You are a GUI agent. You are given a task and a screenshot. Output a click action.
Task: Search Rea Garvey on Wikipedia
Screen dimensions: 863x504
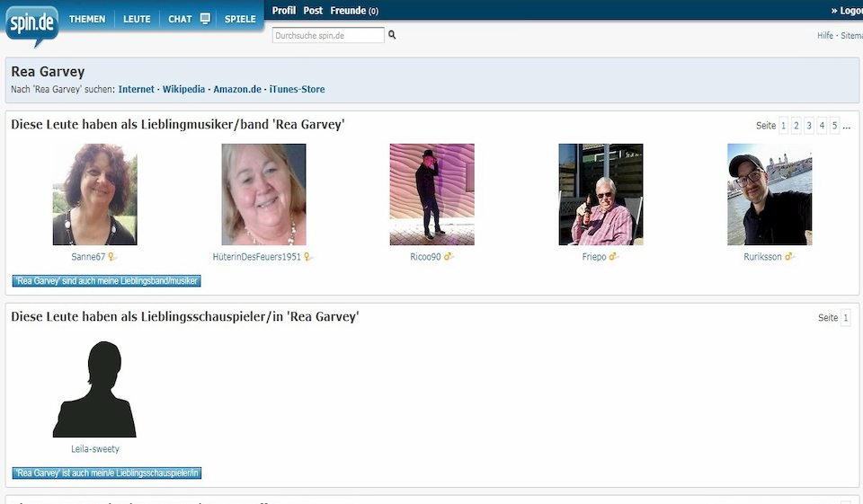[x=183, y=90]
